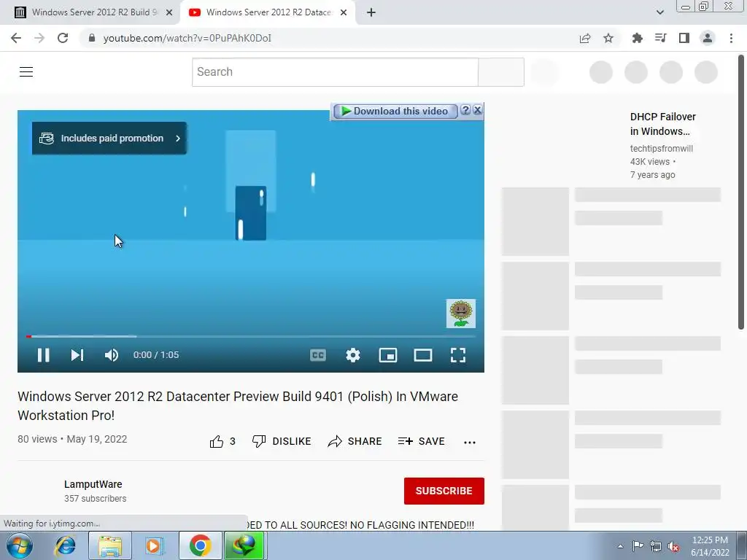747x560 pixels.
Task: Open help on the download bar
Action: coord(465,111)
